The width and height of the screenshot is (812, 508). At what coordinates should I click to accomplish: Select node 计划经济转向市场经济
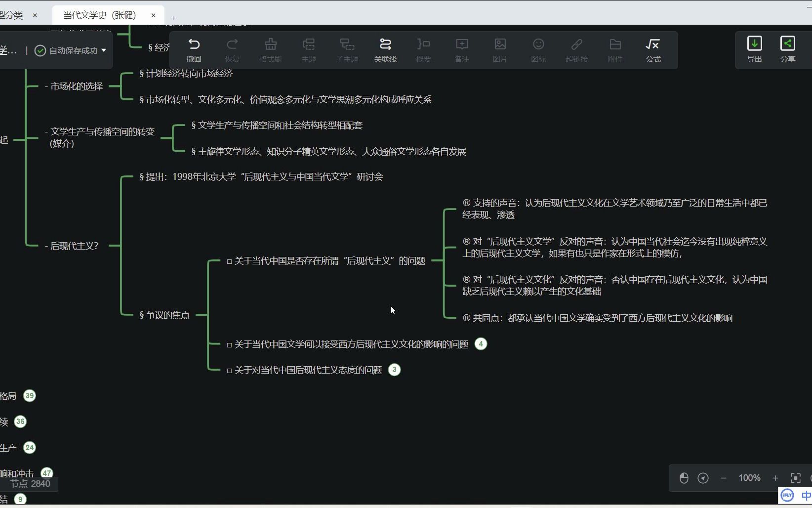point(186,73)
